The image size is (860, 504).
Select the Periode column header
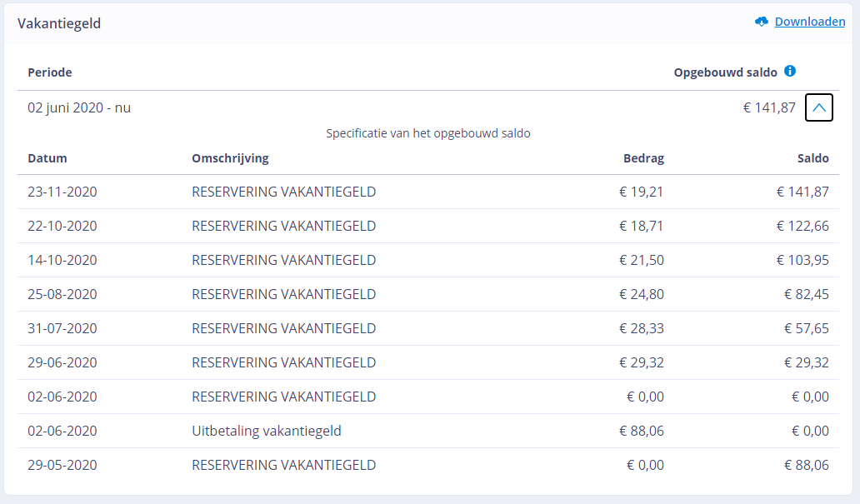coord(50,72)
